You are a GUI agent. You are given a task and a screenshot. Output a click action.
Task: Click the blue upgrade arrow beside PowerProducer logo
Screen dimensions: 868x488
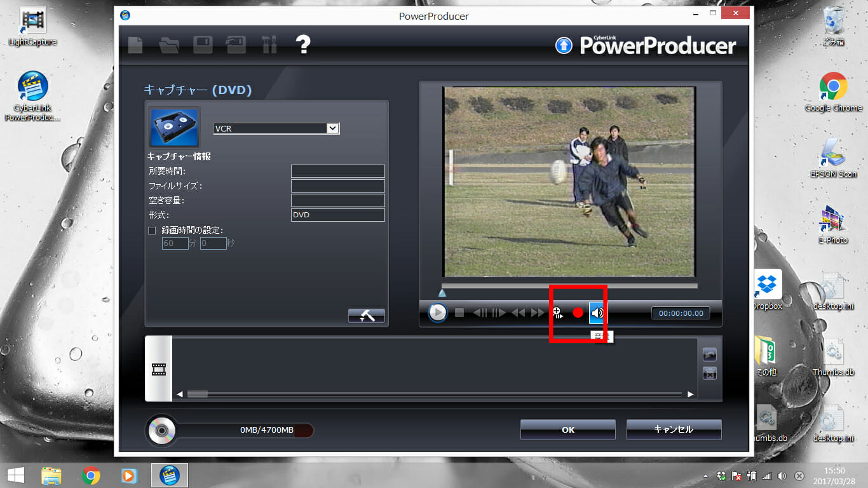(x=564, y=45)
